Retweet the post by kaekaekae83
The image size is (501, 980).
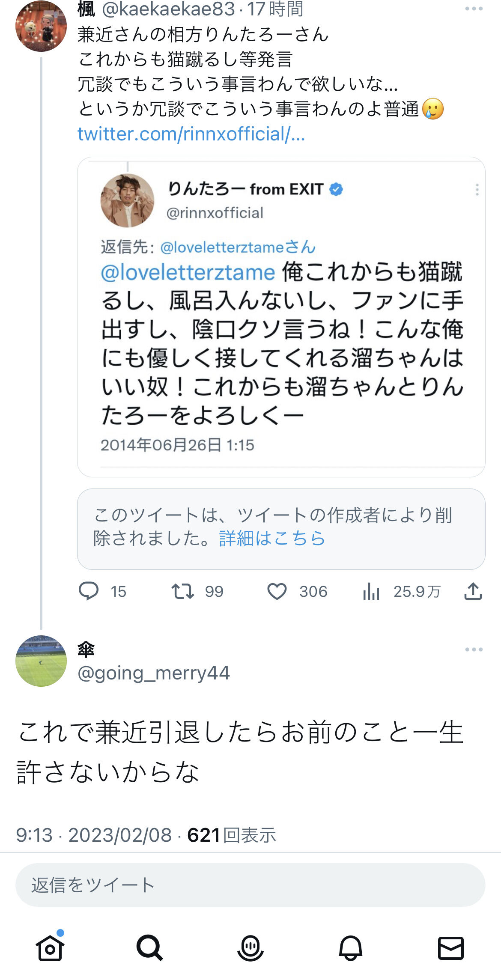click(183, 591)
